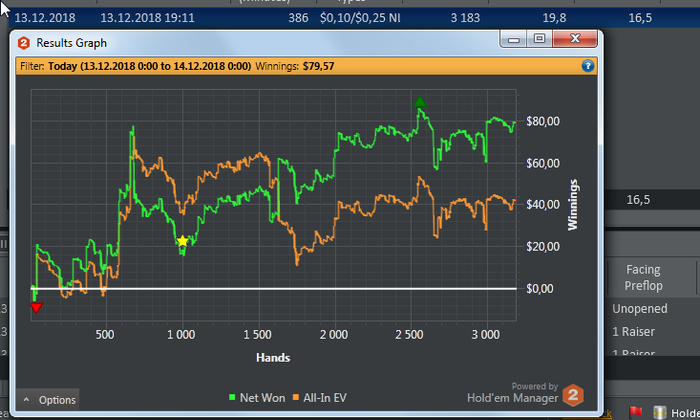Minimize the Results Graph window
Viewport: 700px width, 420px height.
513,39
